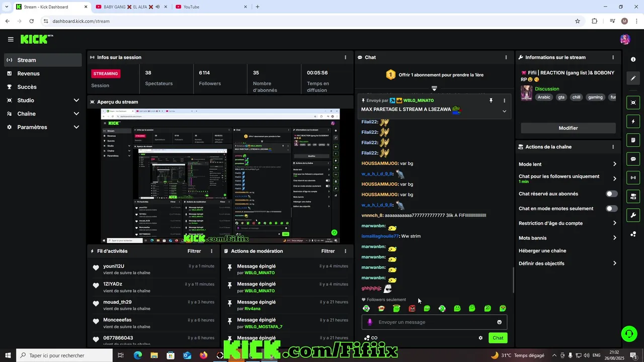Select Stream in left sidebar
Screen dimensions: 644x362
pyautogui.click(x=43, y=60)
